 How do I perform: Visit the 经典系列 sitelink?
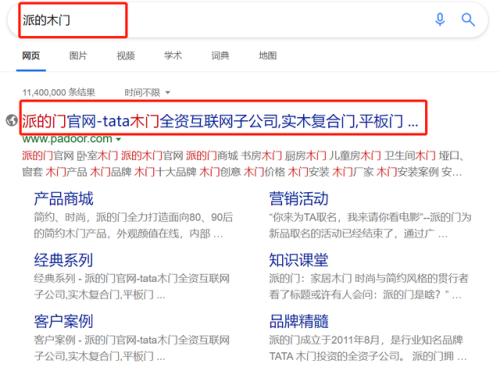click(x=63, y=260)
